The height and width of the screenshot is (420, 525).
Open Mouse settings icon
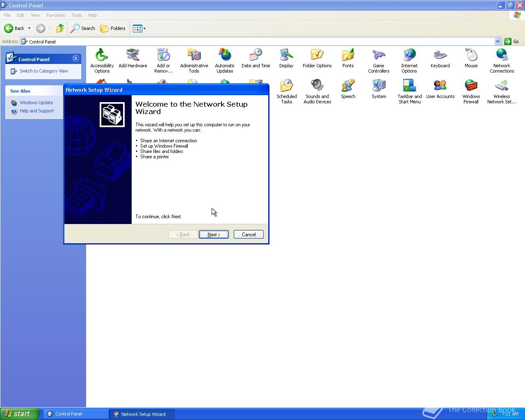coord(471,58)
